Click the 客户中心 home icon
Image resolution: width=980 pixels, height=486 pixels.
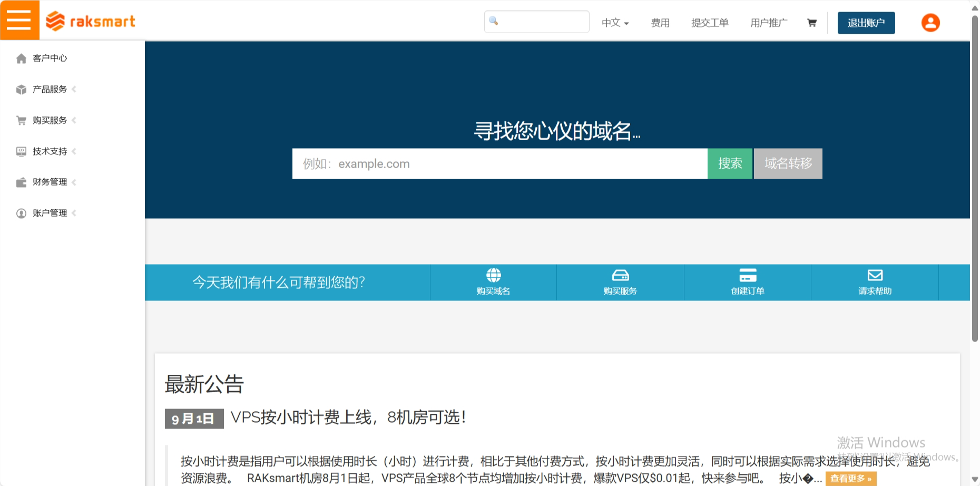tap(21, 59)
